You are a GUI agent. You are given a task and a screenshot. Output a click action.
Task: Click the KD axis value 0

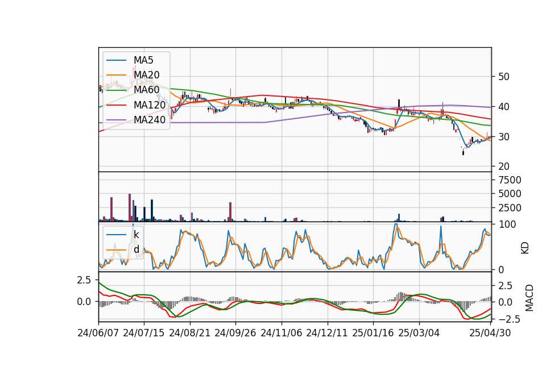[501, 269]
